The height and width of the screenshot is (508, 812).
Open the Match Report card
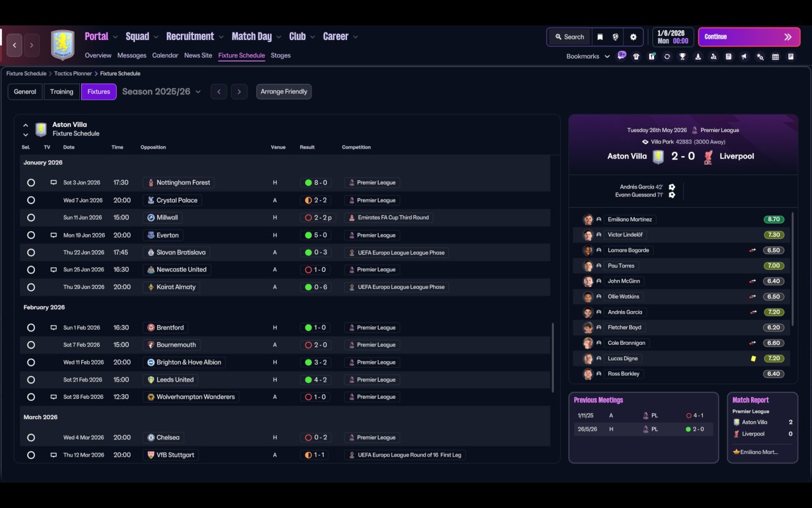click(763, 427)
